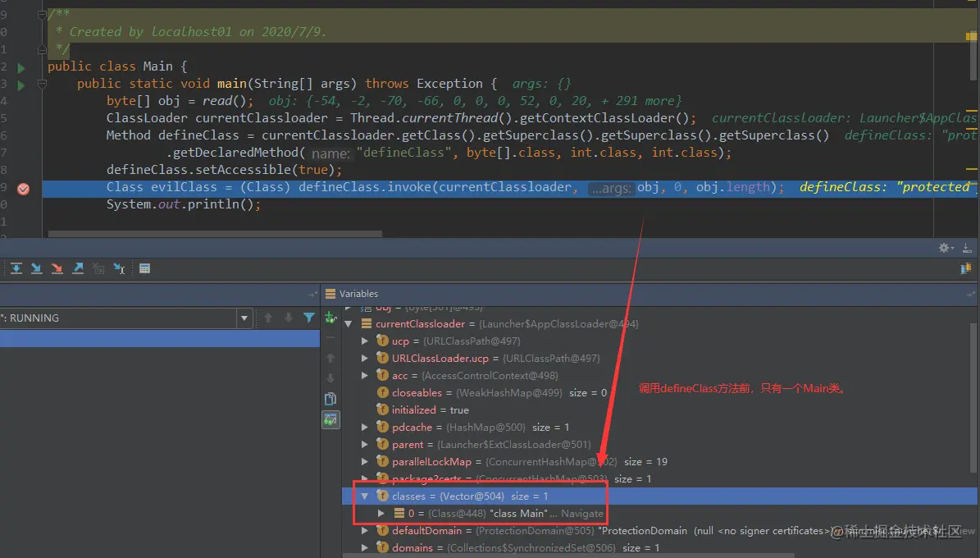Expand the pdcache field node

point(364,428)
